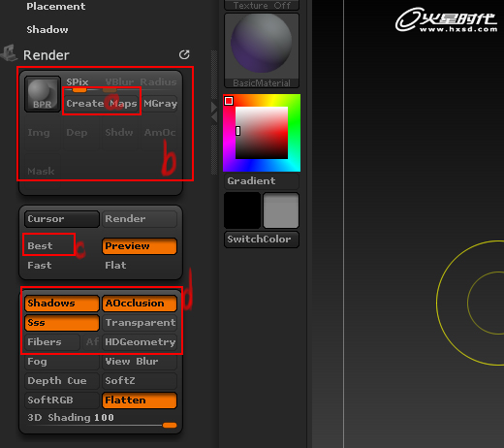Open the Render palette header
This screenshot has width=504, height=448.
tap(46, 55)
